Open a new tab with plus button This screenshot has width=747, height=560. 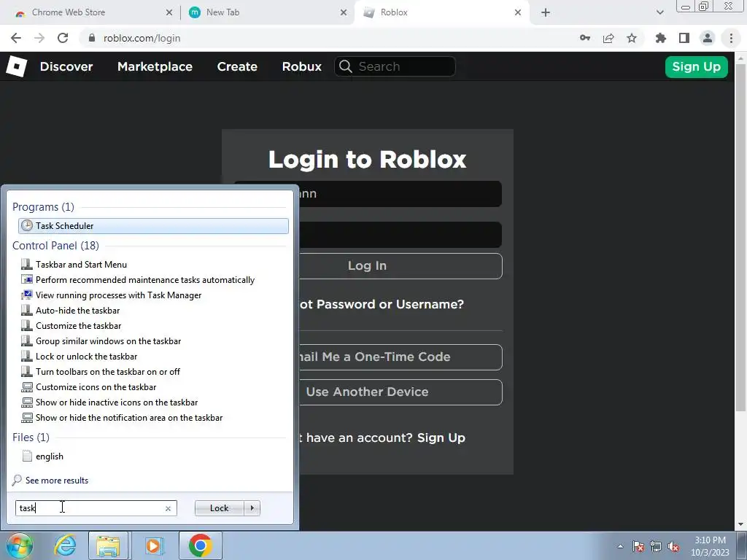coord(546,12)
